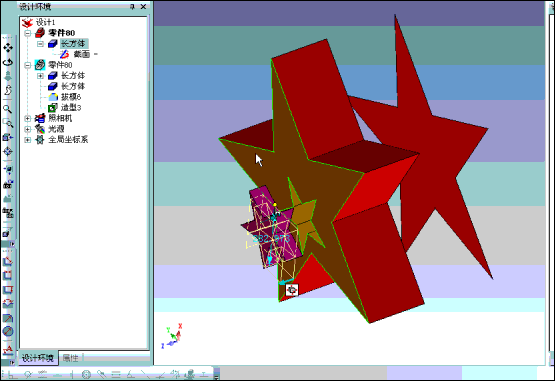Click the XYZ coordinate axis indicator
Viewport: 555px width, 381px height.
tap(172, 336)
